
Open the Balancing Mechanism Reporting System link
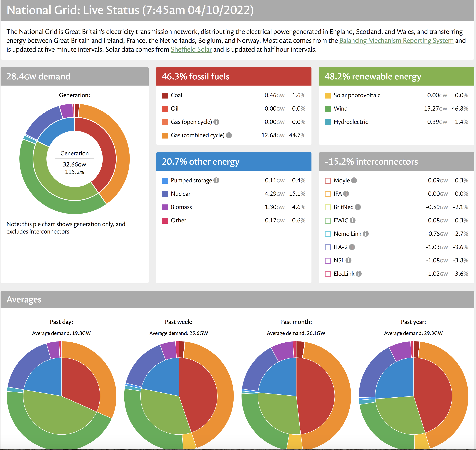point(396,41)
